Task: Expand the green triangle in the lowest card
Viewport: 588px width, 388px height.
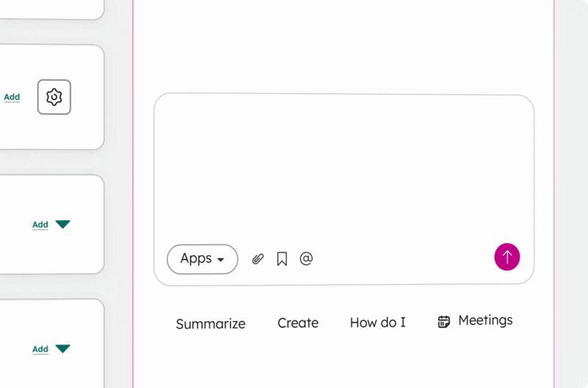Action: [x=62, y=348]
